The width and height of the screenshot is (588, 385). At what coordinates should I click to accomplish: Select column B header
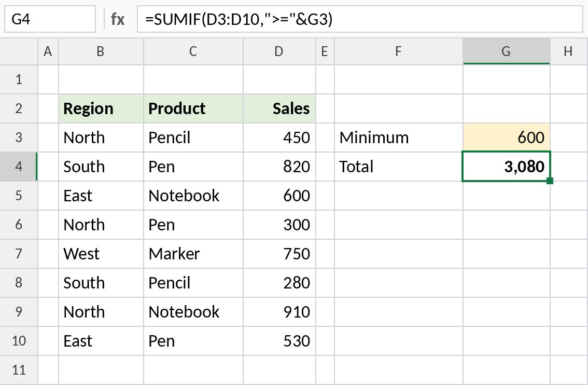[101, 51]
